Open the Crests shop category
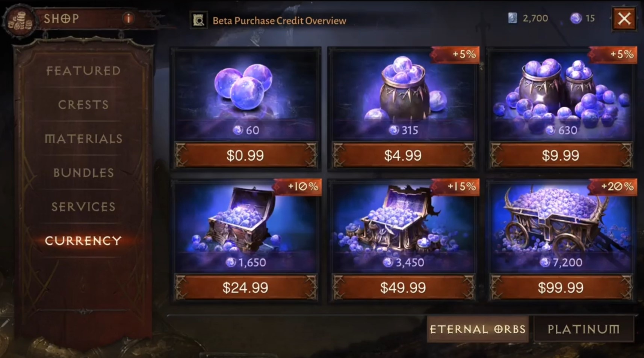The height and width of the screenshot is (358, 644). point(83,104)
